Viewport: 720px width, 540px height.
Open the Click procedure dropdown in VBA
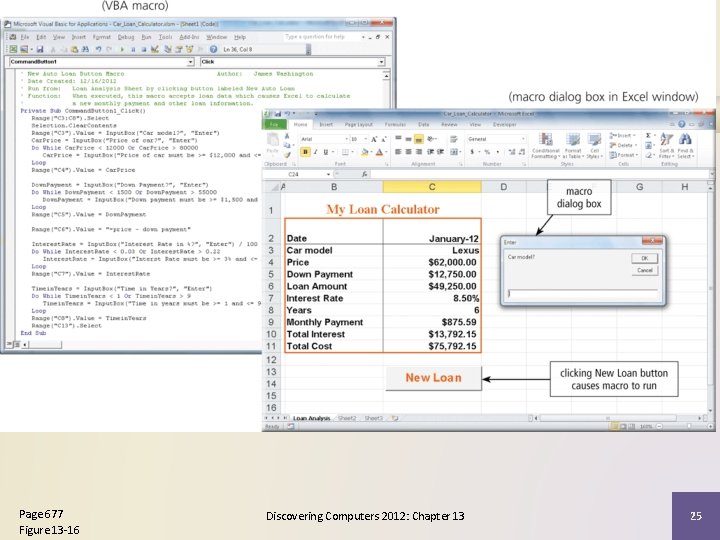coord(381,62)
